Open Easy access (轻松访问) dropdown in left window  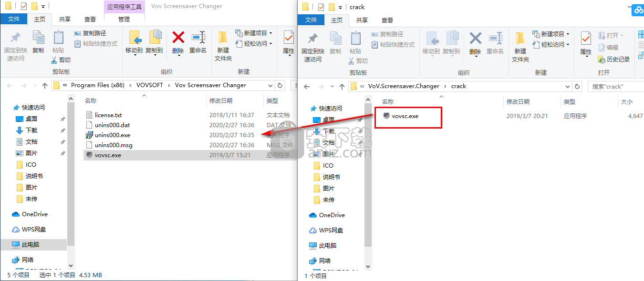coord(254,43)
